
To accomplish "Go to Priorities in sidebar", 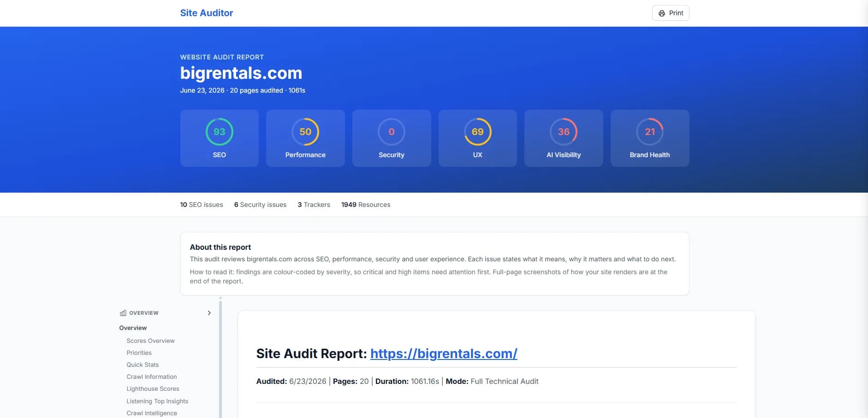I will 139,353.
